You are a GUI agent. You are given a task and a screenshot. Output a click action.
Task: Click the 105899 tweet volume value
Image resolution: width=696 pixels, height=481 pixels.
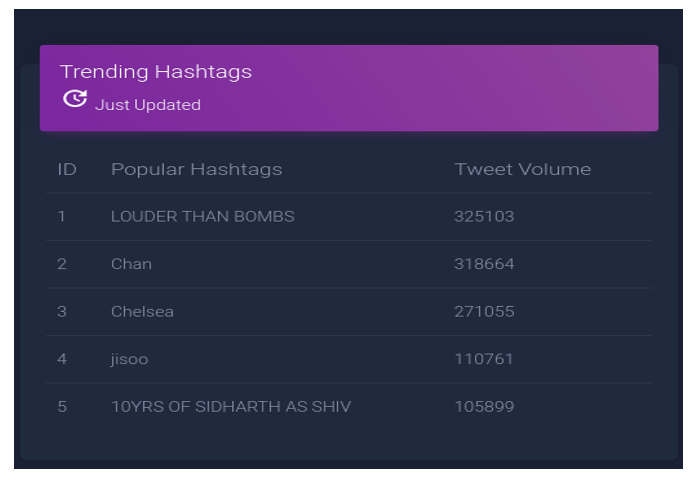[x=484, y=407]
